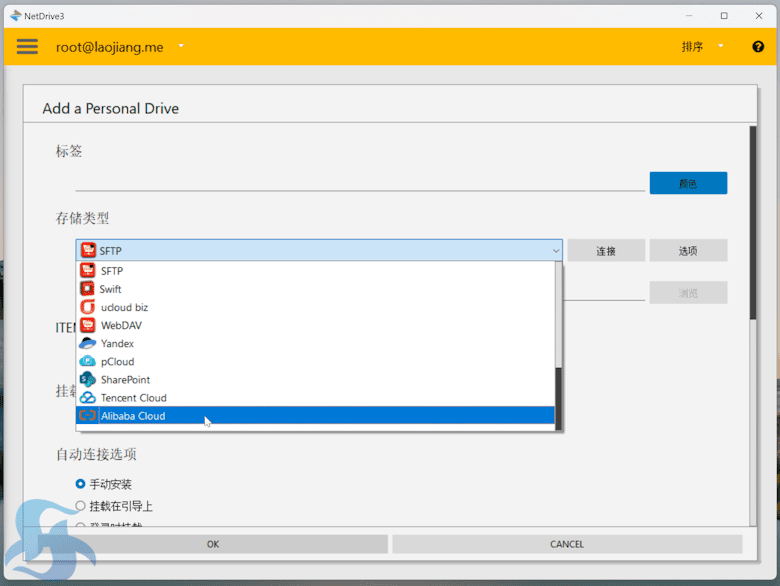
Task: Maximize the NetDrive3 window
Action: [724, 16]
